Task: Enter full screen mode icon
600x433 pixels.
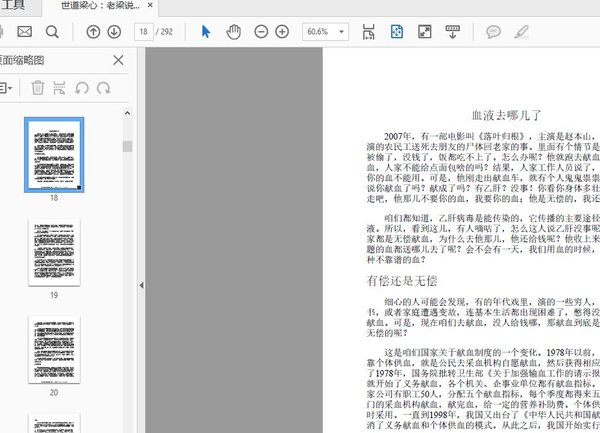Action: click(x=425, y=32)
